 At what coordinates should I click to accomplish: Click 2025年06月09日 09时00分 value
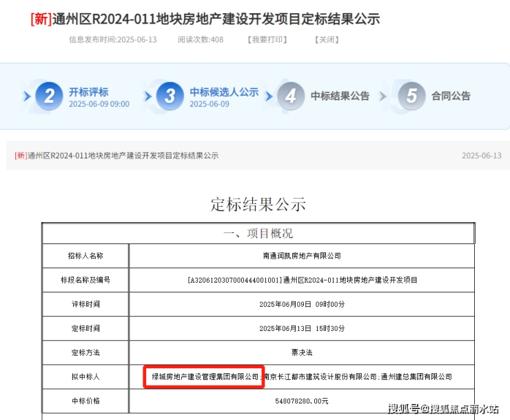[302, 304]
